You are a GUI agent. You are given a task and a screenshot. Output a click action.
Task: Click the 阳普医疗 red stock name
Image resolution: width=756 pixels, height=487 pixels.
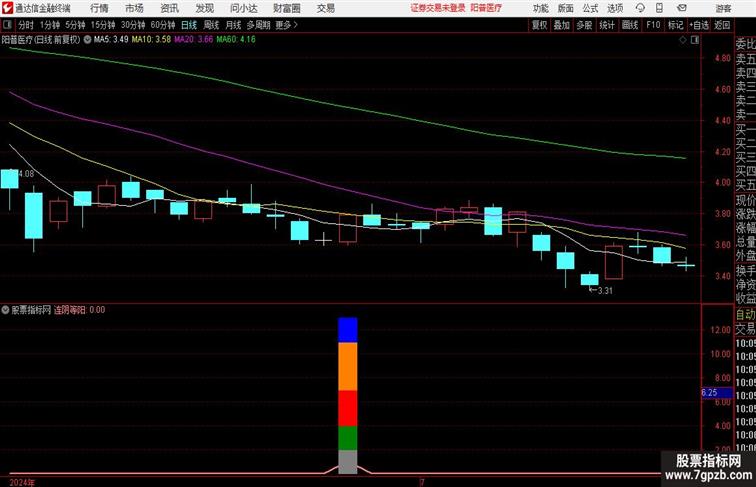(x=486, y=8)
